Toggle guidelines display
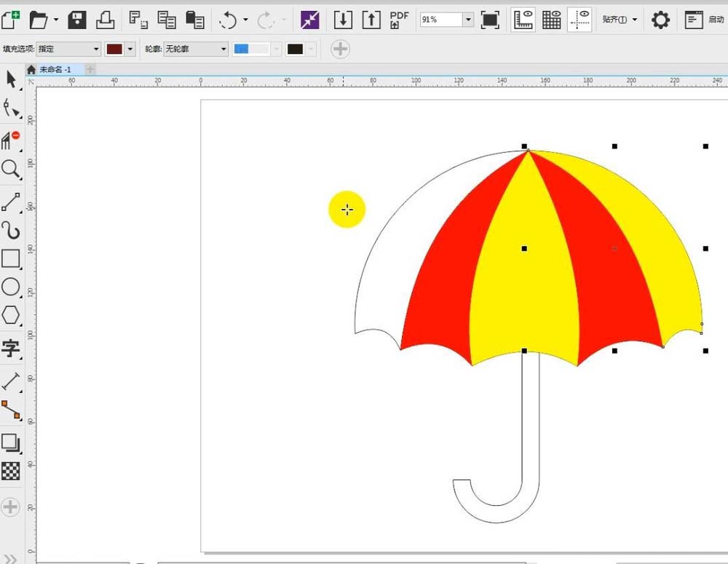728x564 pixels. click(x=580, y=20)
